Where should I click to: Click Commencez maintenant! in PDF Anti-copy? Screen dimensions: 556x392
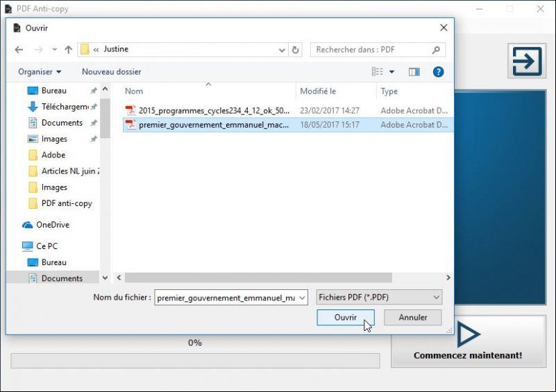click(468, 341)
